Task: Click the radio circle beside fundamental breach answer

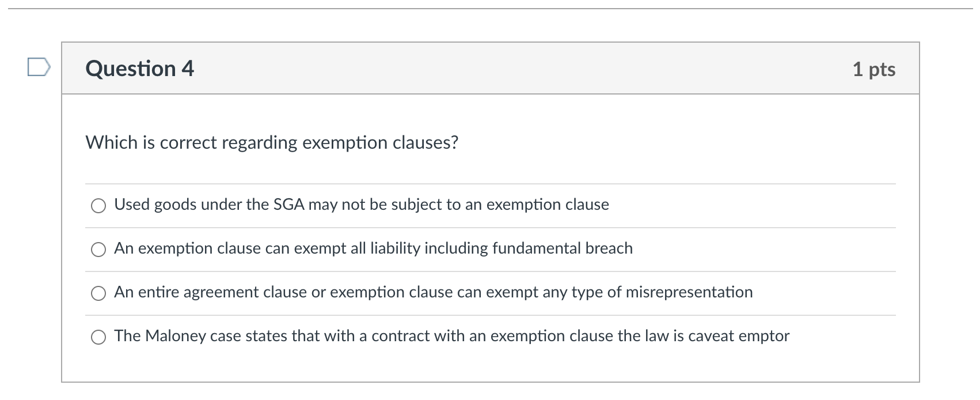Action: 98,250
